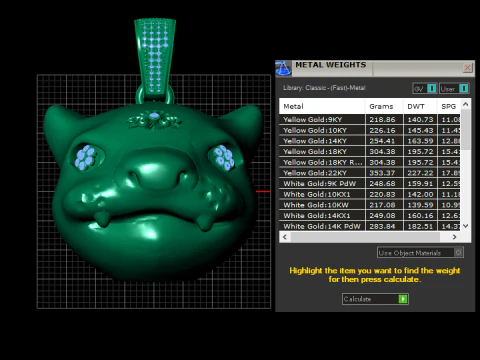
Task: Select the Yellow Gold:18KY R... row
Action: click(x=370, y=162)
